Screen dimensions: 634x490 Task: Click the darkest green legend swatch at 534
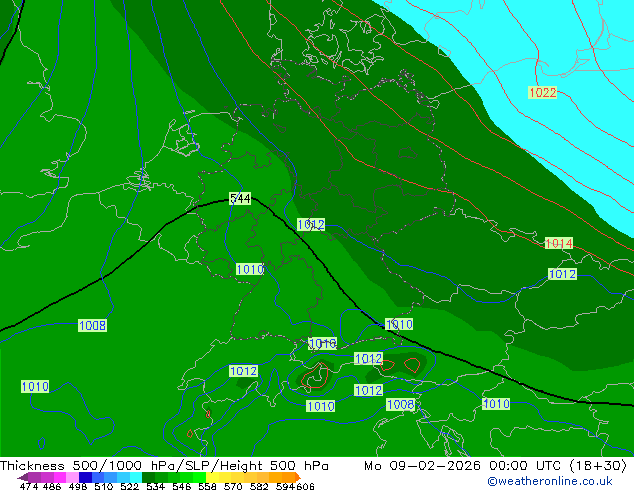point(148,477)
